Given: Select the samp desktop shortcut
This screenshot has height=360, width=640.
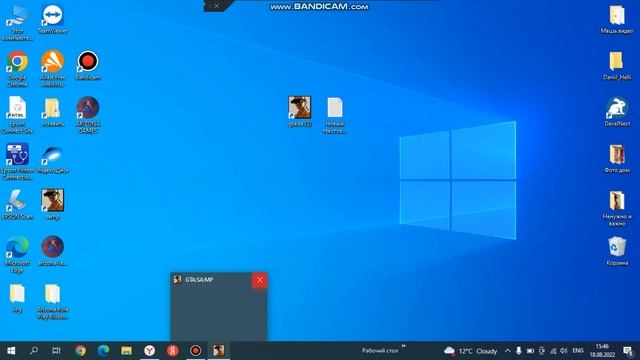Looking at the screenshot, I should pos(53,205).
